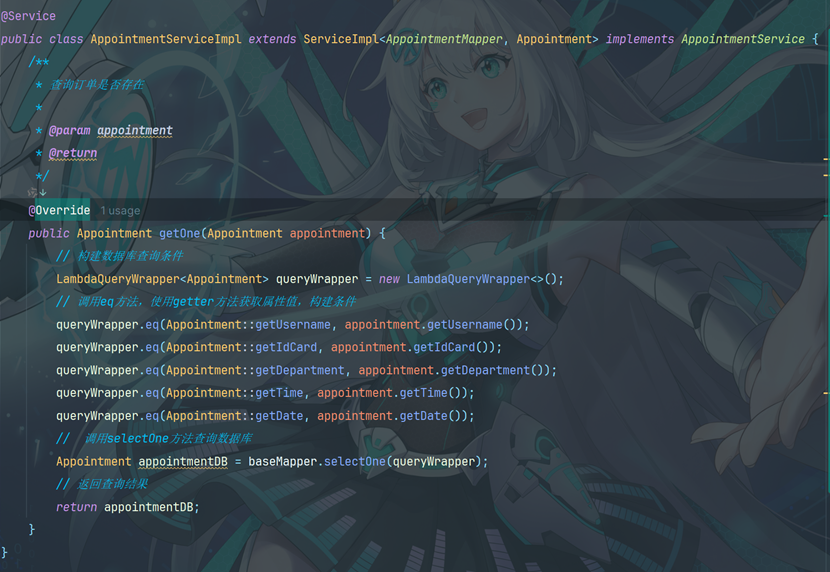Click the @Service annotation

pos(28,16)
